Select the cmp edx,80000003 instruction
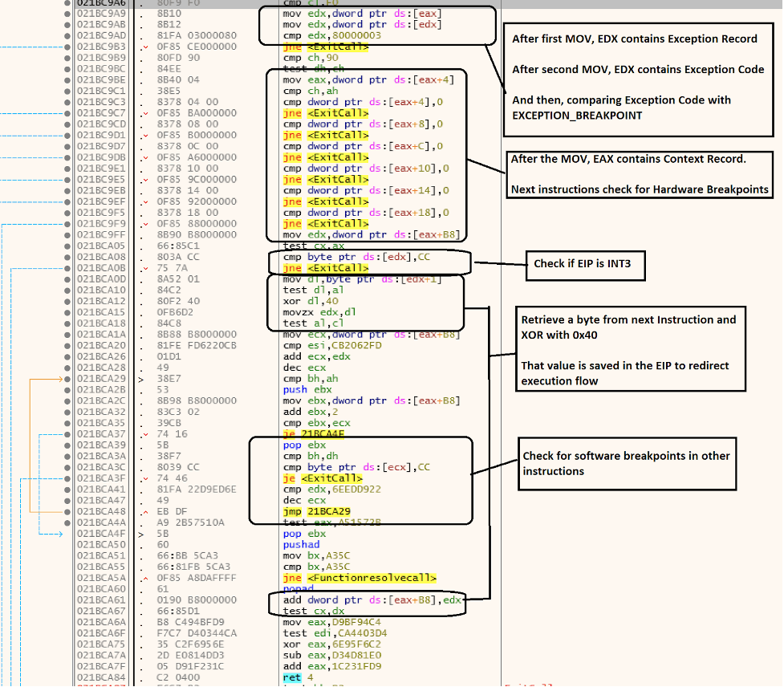The width and height of the screenshot is (784, 687). click(332, 35)
